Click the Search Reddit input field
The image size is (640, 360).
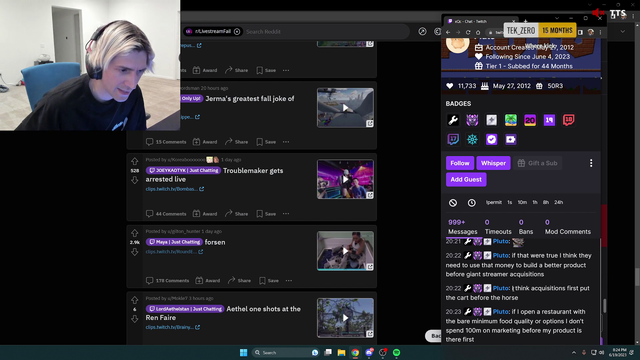pos(326,31)
